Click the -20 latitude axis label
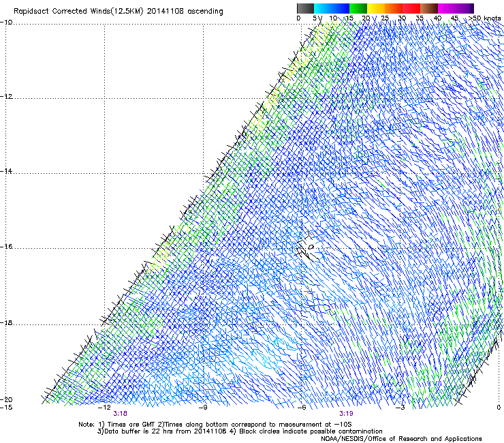This screenshot has width=504, height=443. [6, 399]
